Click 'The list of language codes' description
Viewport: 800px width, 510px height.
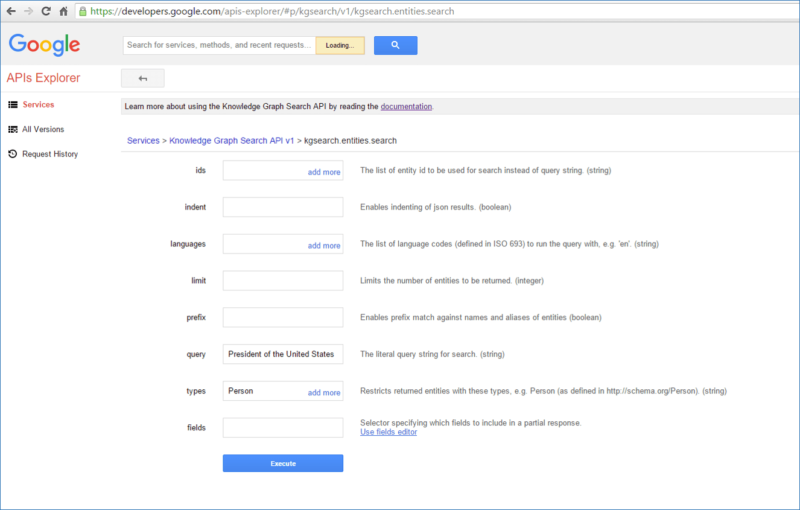pyautogui.click(x=509, y=244)
